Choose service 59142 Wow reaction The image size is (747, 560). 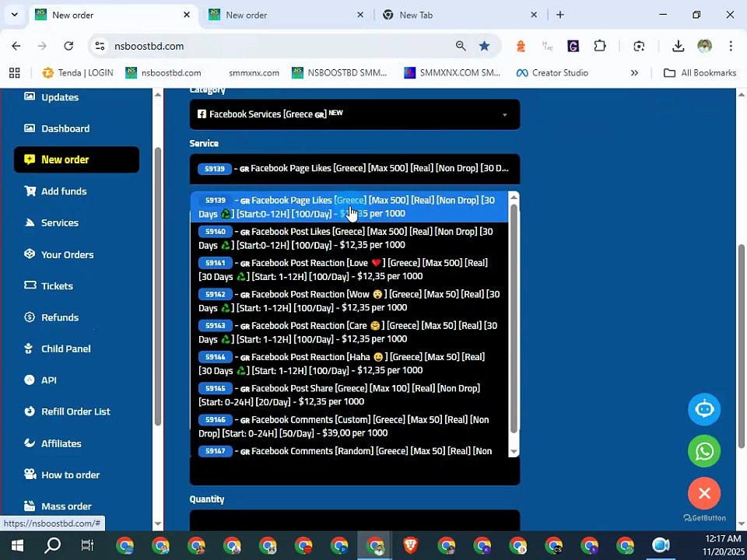(x=349, y=301)
